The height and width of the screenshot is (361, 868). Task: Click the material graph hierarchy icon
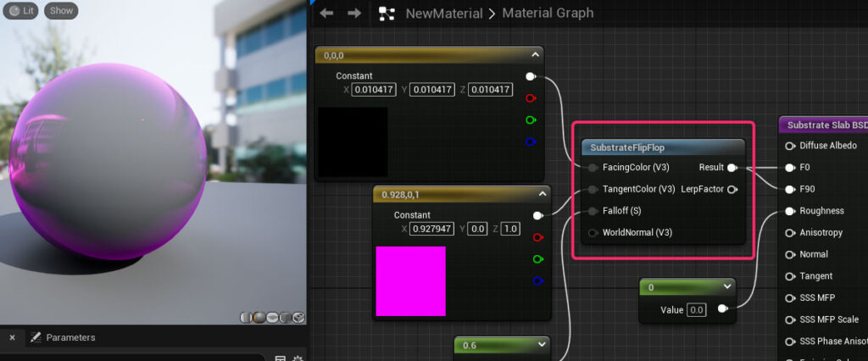pyautogui.click(x=387, y=14)
